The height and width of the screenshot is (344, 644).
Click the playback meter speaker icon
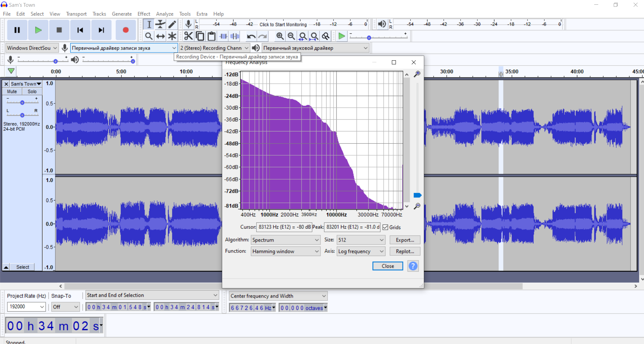pos(382,24)
